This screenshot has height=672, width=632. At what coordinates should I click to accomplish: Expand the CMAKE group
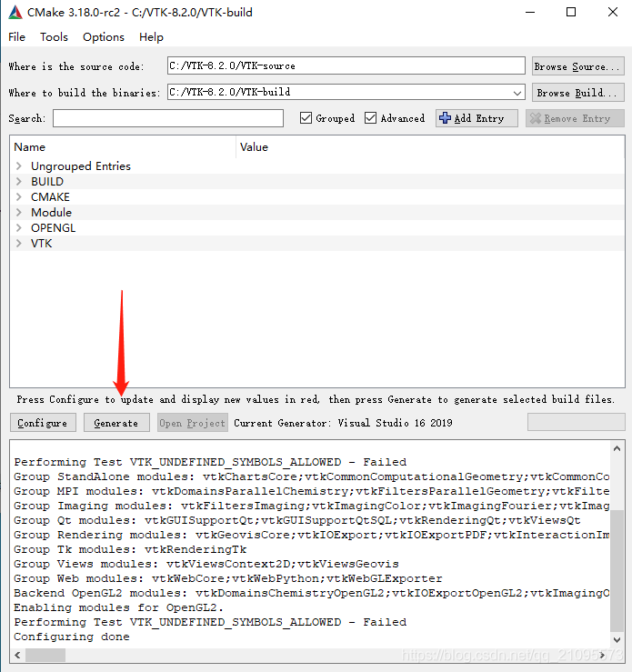(19, 196)
